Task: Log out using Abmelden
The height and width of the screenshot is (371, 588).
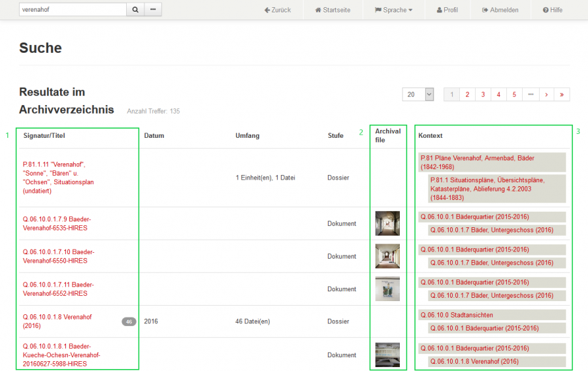Action: [x=500, y=10]
